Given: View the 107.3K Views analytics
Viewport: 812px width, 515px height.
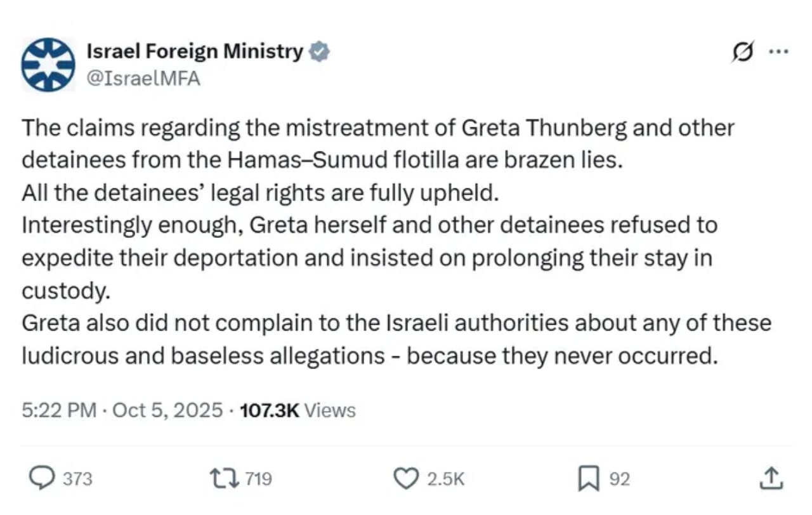Looking at the screenshot, I should pyautogui.click(x=298, y=410).
